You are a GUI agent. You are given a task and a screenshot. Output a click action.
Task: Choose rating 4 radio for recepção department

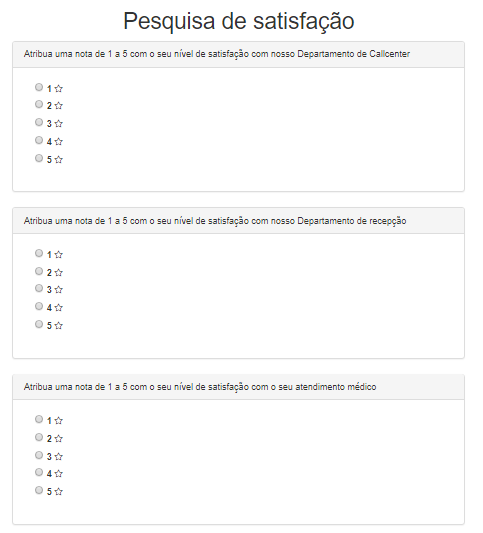39,306
